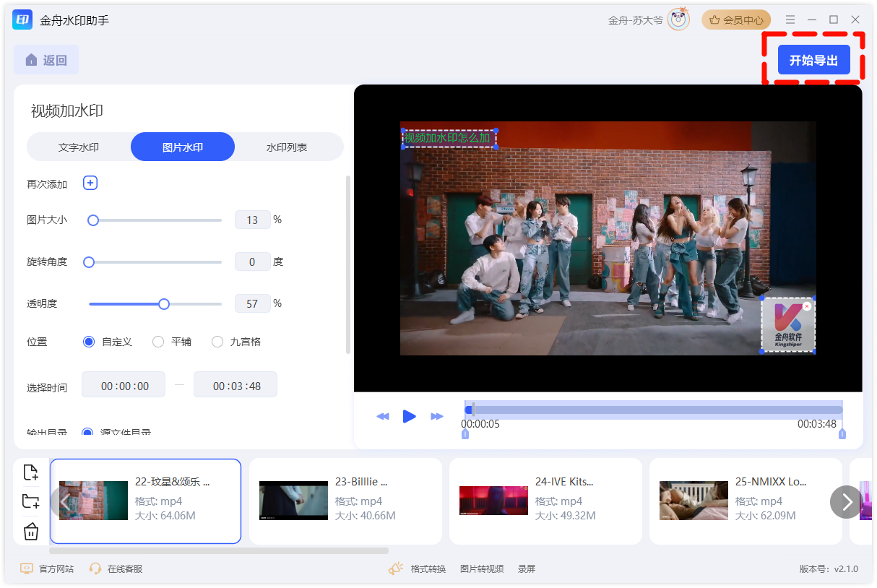
Task: Click the 旋转角度 slider handle
Action: coord(89,262)
